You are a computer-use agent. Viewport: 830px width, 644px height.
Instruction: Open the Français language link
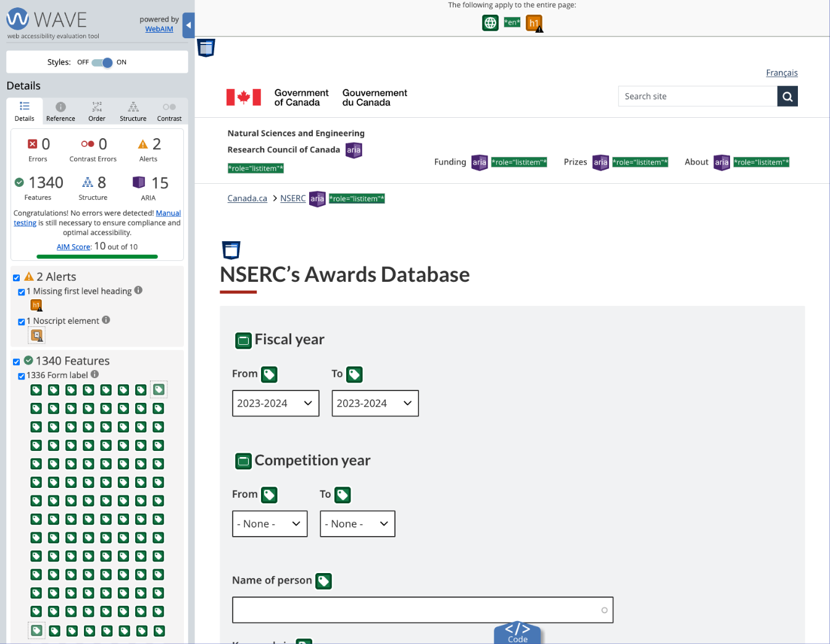781,73
